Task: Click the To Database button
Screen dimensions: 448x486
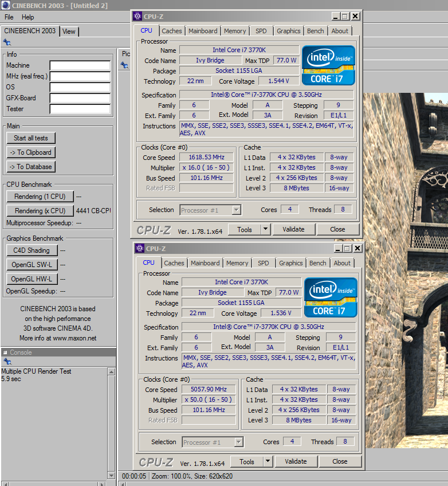Action: point(31,167)
